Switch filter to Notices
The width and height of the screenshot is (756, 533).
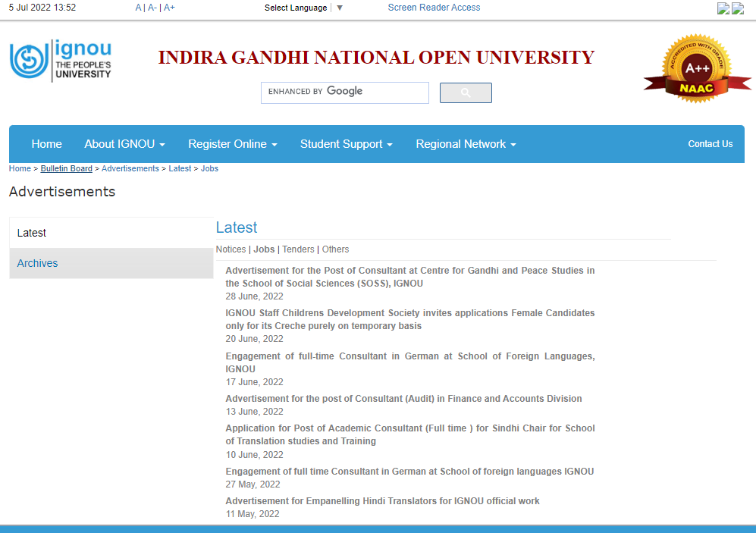[x=231, y=249]
